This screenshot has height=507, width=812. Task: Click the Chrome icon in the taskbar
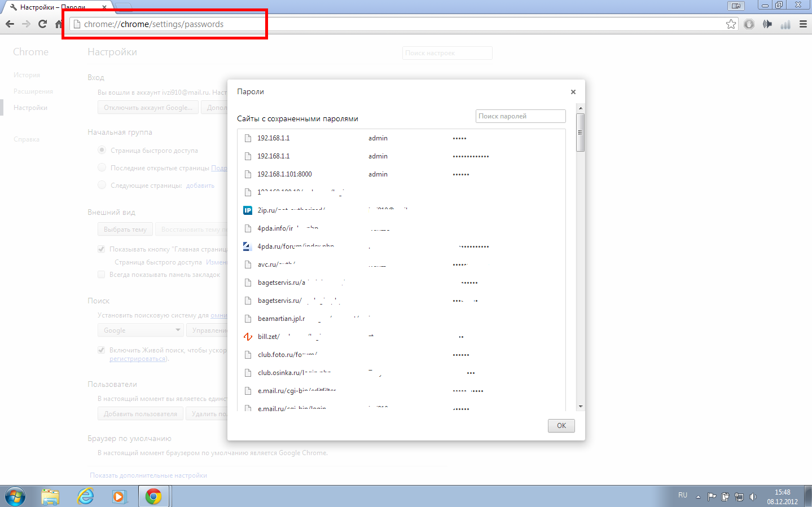(x=153, y=496)
